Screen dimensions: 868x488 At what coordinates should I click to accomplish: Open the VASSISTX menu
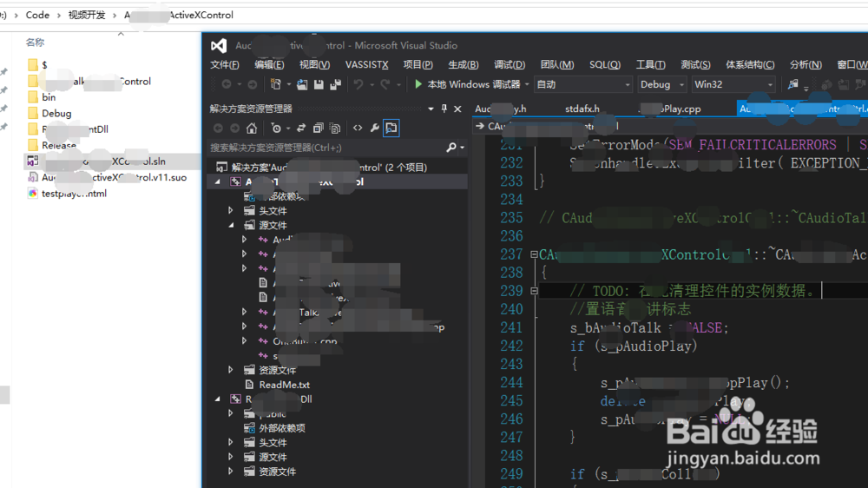[366, 65]
